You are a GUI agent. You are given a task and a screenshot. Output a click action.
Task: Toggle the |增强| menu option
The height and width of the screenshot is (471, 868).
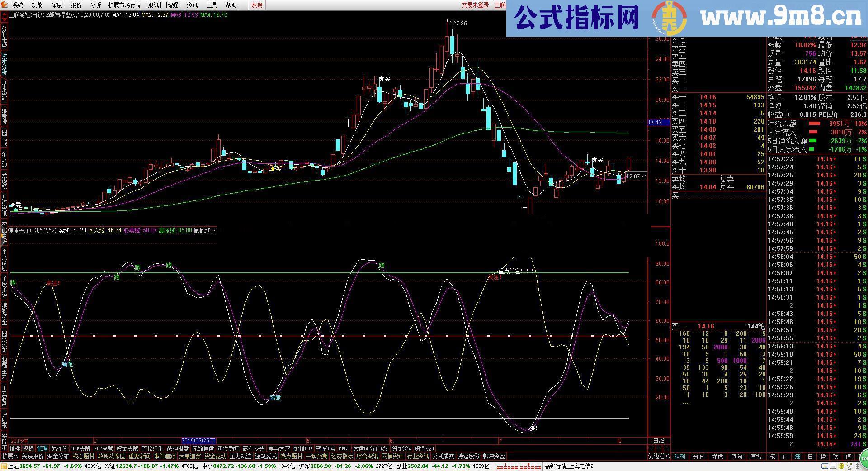click(173, 5)
